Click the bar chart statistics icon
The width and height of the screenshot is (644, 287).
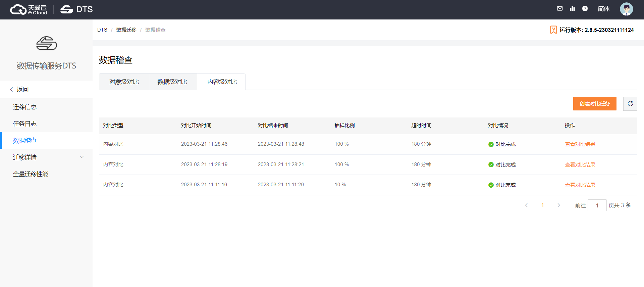572,9
